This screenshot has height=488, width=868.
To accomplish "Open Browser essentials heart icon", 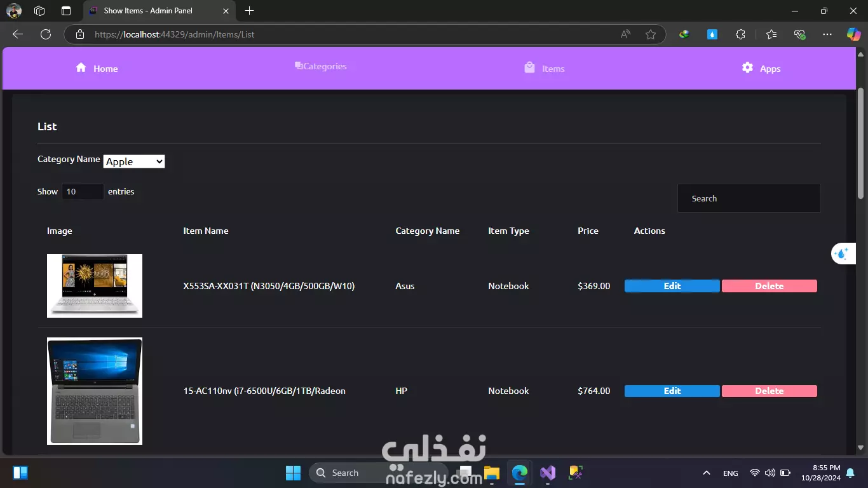I will [799, 34].
